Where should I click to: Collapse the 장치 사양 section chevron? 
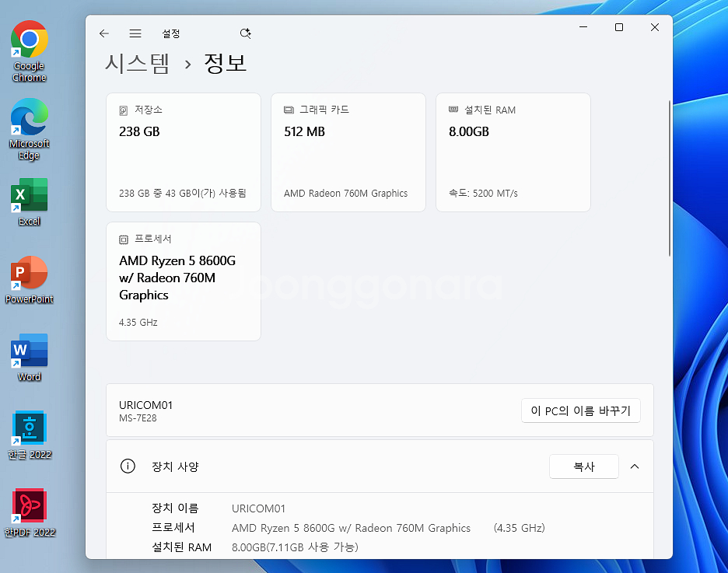(635, 466)
